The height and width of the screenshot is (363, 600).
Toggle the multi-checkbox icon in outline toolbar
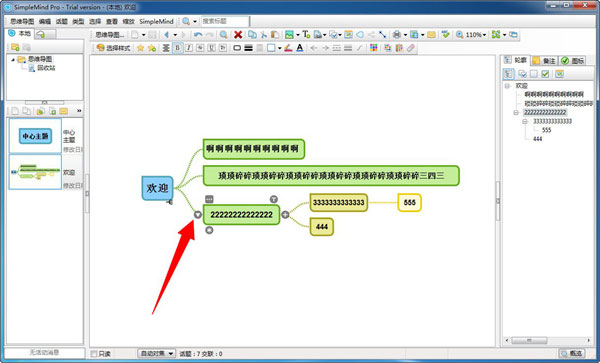(x=522, y=73)
